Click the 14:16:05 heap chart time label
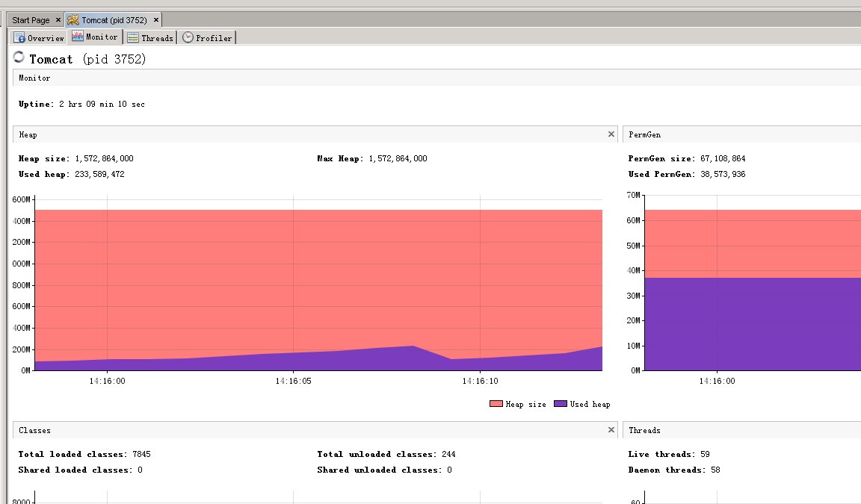Image resolution: width=861 pixels, height=504 pixels. click(x=293, y=381)
